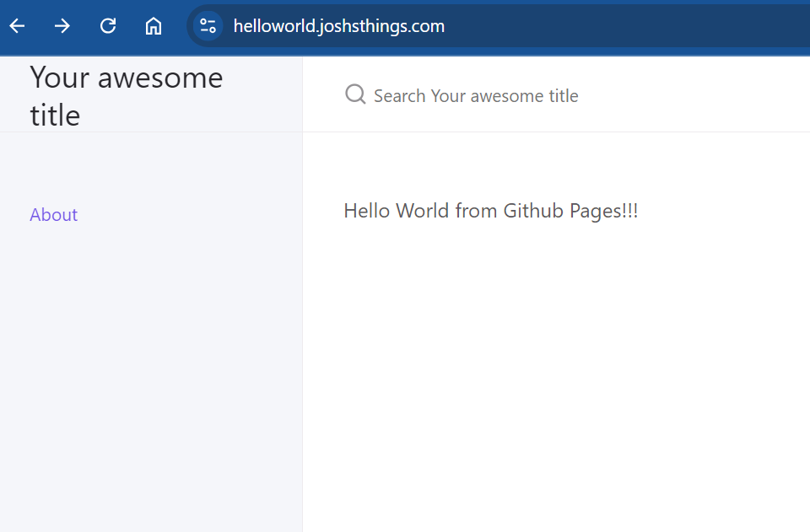Click the magnifying glass search icon
The height and width of the screenshot is (532, 810).
[355, 94]
